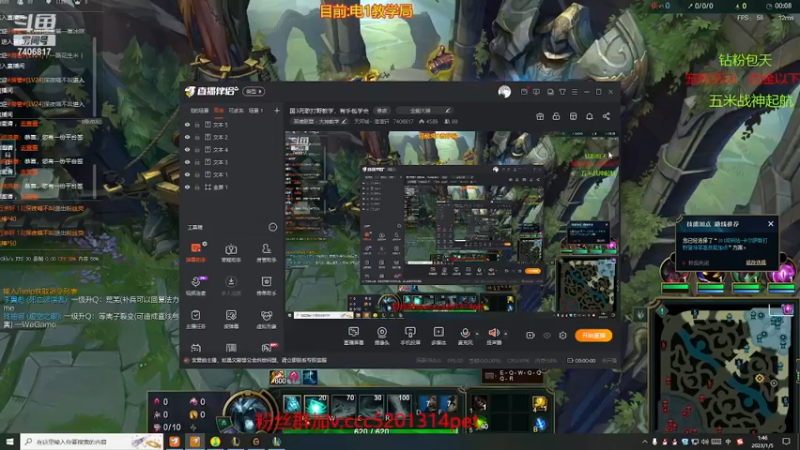Image resolution: width=800 pixels, height=450 pixels.
Task: Edit the game category tag with its pencil
Action: point(344,121)
